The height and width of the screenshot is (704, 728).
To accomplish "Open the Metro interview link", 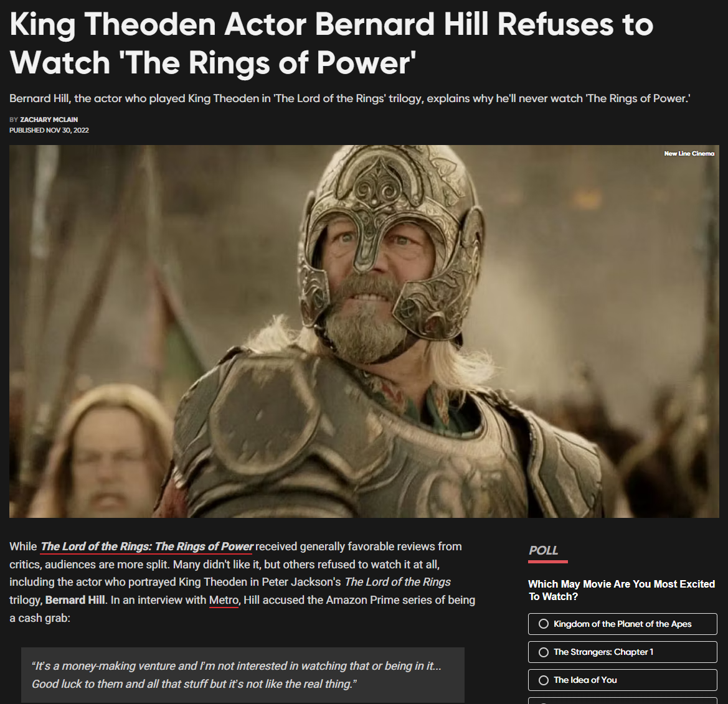I will click(x=224, y=599).
